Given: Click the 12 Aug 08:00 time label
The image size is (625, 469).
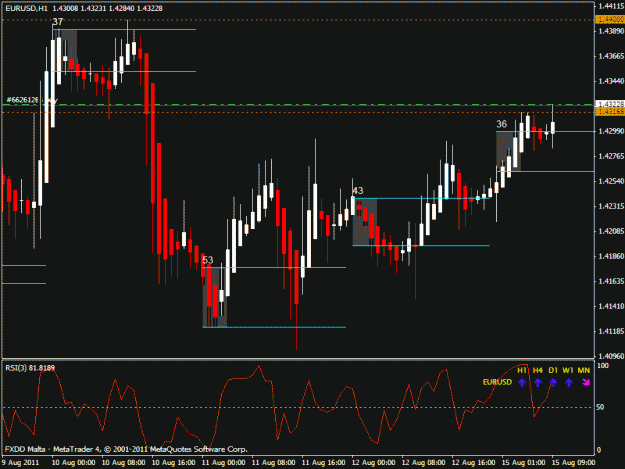Looking at the screenshot, I should 423,462.
